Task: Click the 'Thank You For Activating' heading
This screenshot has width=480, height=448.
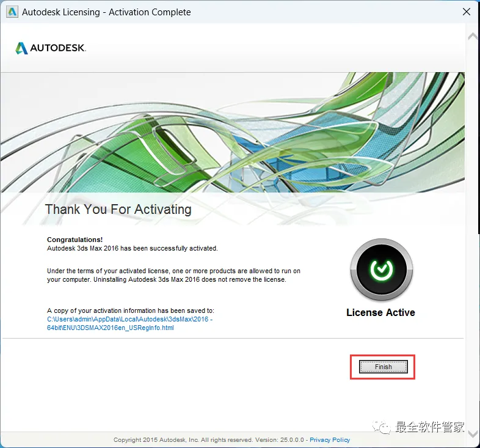Action: coord(118,210)
